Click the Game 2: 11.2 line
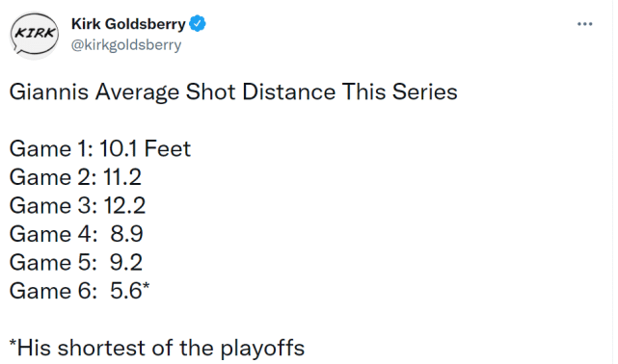This screenshot has height=364, width=618. [x=75, y=177]
